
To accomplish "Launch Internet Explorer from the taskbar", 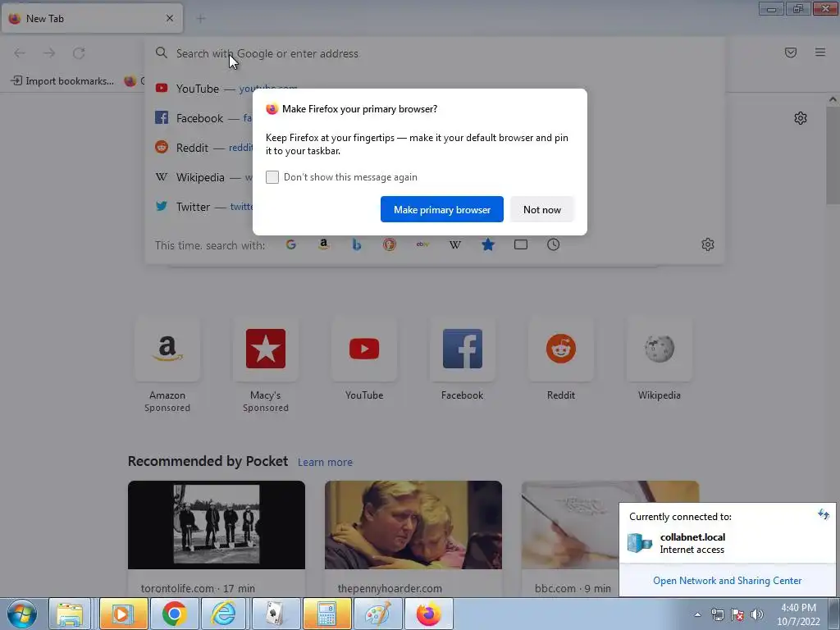I will point(224,614).
